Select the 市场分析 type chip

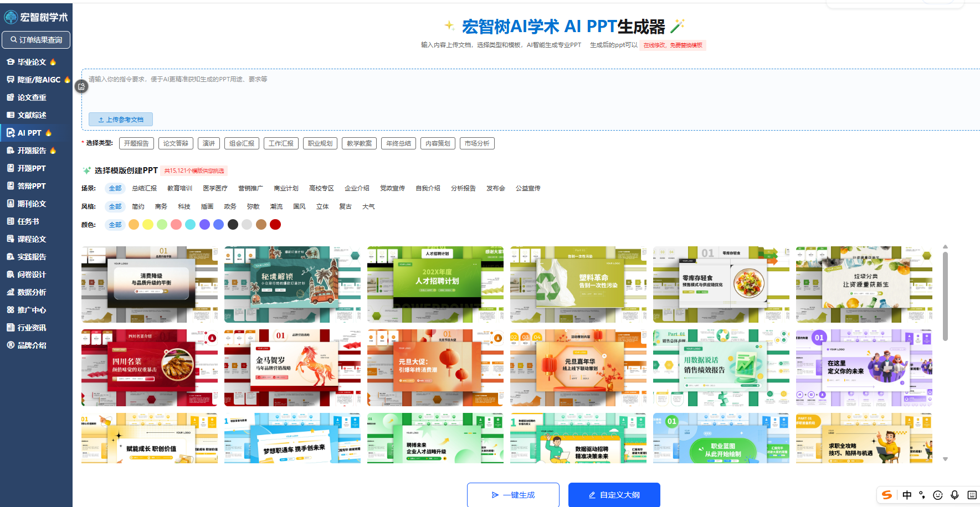(x=477, y=143)
